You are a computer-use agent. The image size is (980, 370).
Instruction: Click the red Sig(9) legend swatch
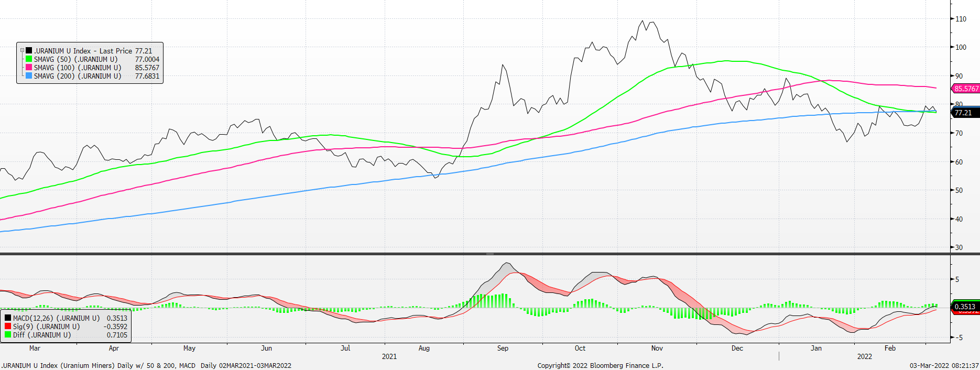click(x=8, y=327)
